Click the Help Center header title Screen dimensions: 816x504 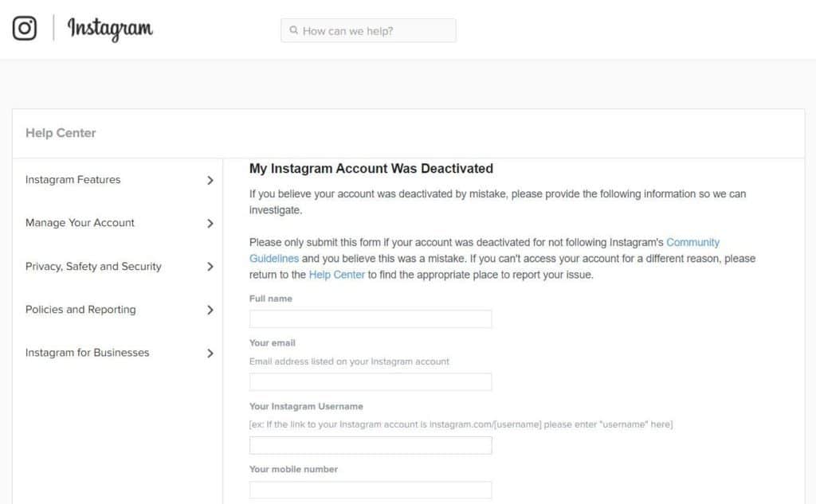click(x=61, y=133)
